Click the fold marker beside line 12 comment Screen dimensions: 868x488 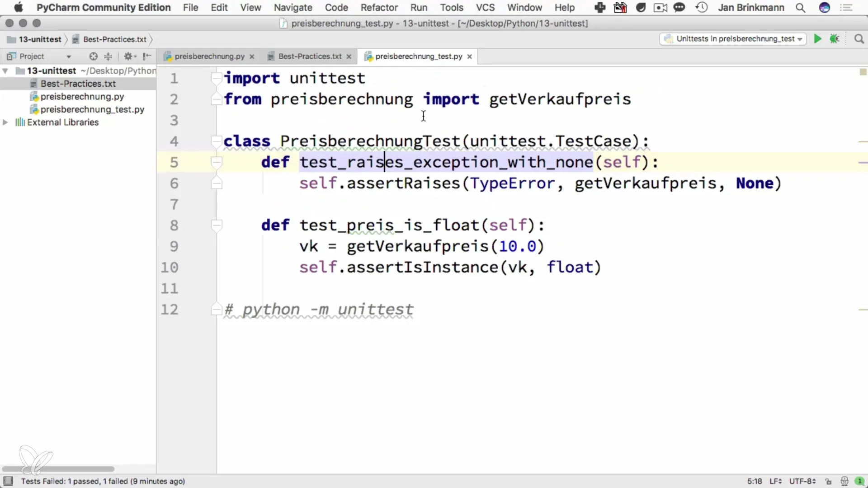point(217,310)
